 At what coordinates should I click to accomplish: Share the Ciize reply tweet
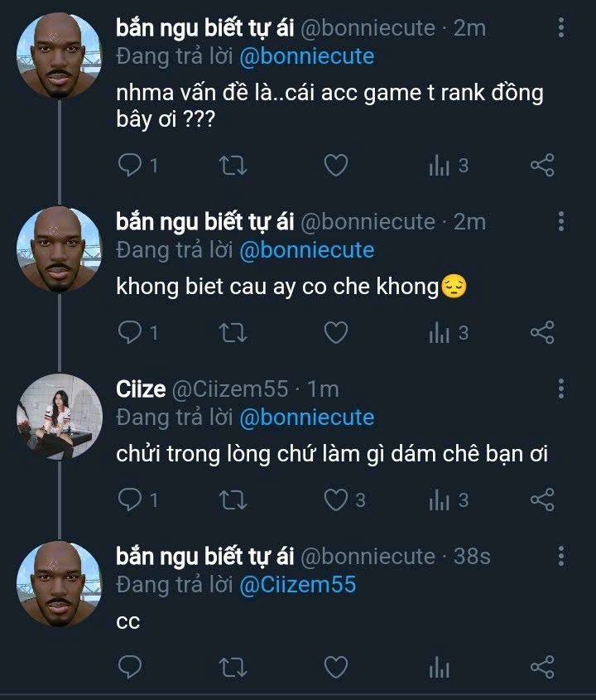542,500
